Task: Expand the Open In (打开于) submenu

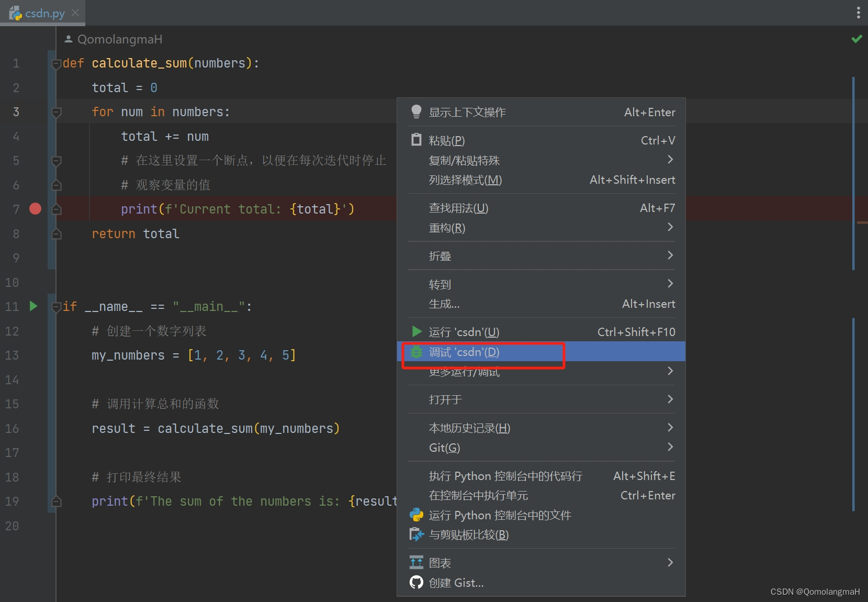Action: tap(541, 400)
